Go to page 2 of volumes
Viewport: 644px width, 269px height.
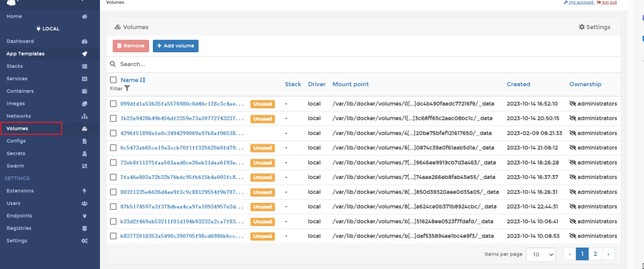596,254
